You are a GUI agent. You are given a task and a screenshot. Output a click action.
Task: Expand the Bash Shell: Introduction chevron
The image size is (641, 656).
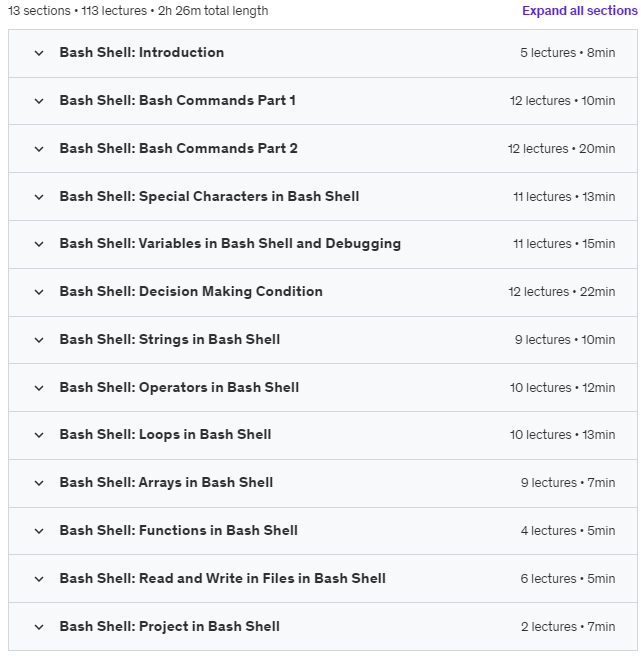click(x=39, y=53)
